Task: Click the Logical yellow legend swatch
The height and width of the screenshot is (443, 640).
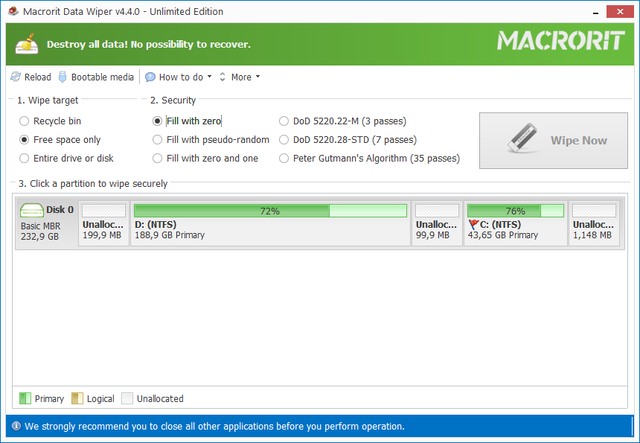Action: pyautogui.click(x=77, y=398)
